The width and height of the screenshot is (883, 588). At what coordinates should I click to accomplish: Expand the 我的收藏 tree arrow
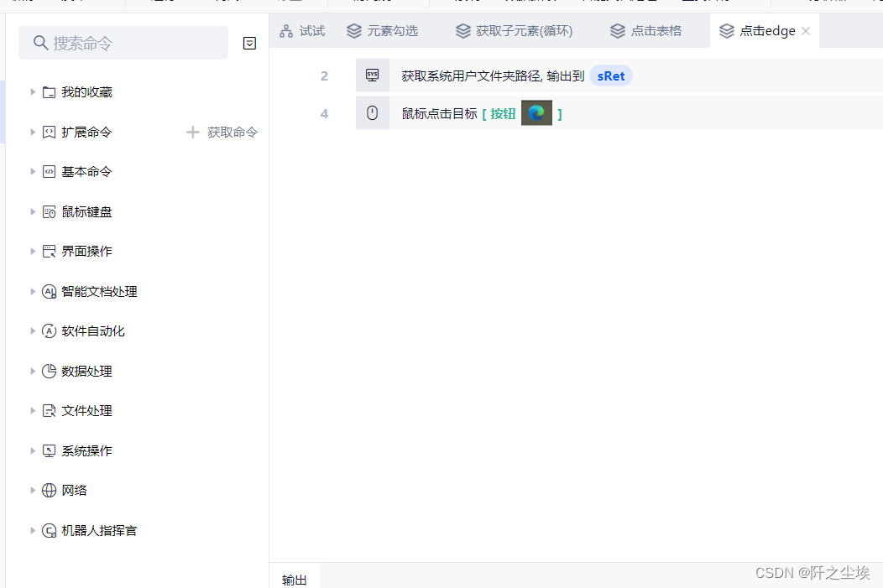[x=33, y=91]
